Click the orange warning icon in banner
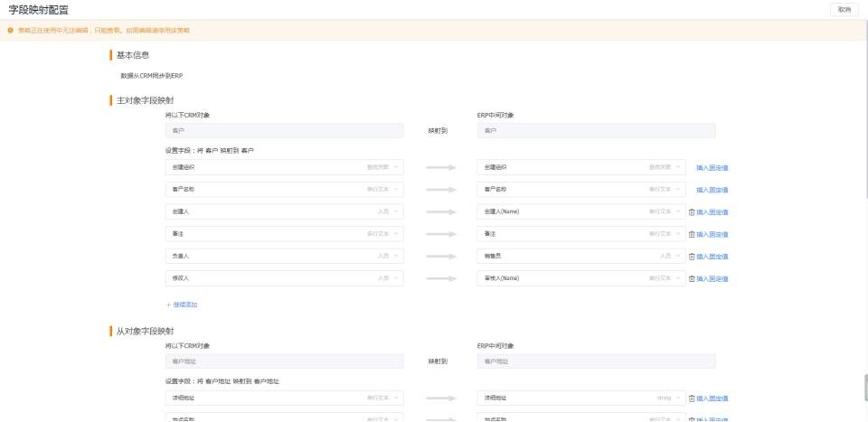 [11, 31]
